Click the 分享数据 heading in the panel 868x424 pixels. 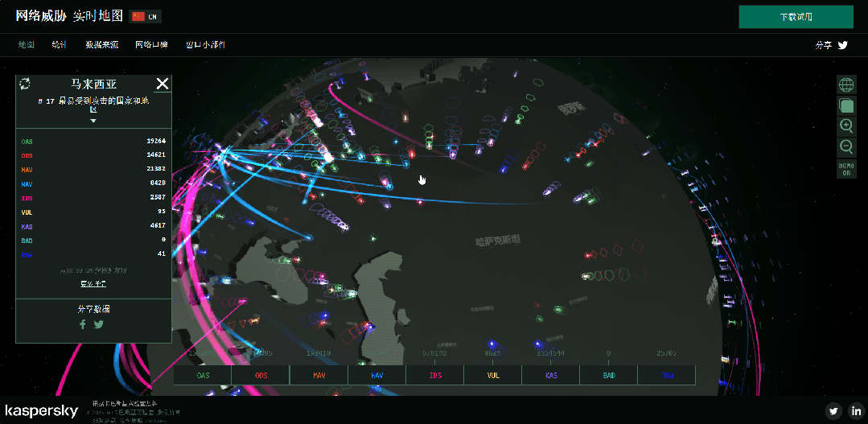[x=93, y=309]
